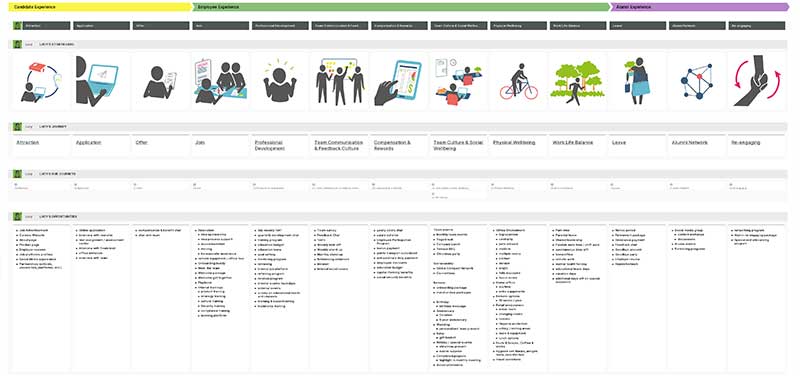Viewport: 800px width, 376px height.
Task: Open the Re-engaging journey link
Action: tap(745, 143)
